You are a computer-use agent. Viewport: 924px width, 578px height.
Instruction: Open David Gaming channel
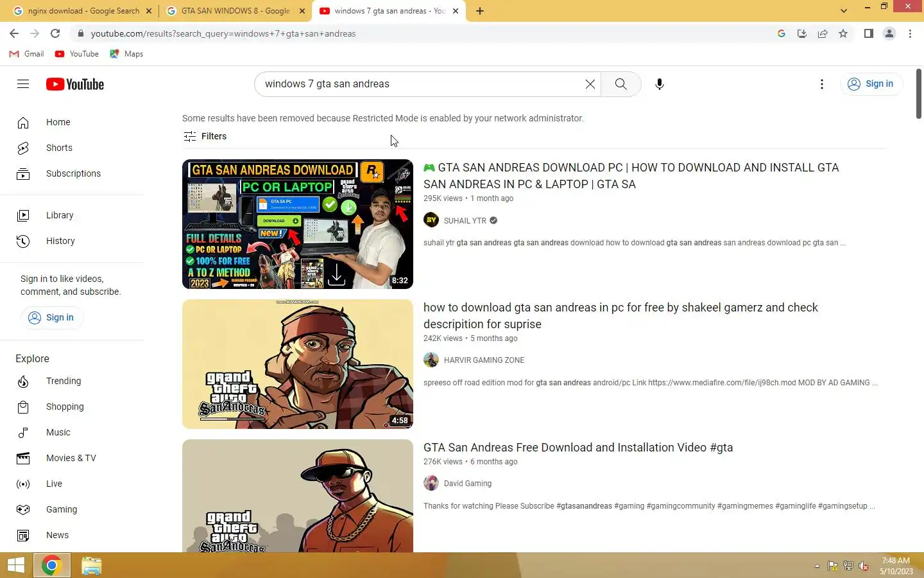pos(468,484)
